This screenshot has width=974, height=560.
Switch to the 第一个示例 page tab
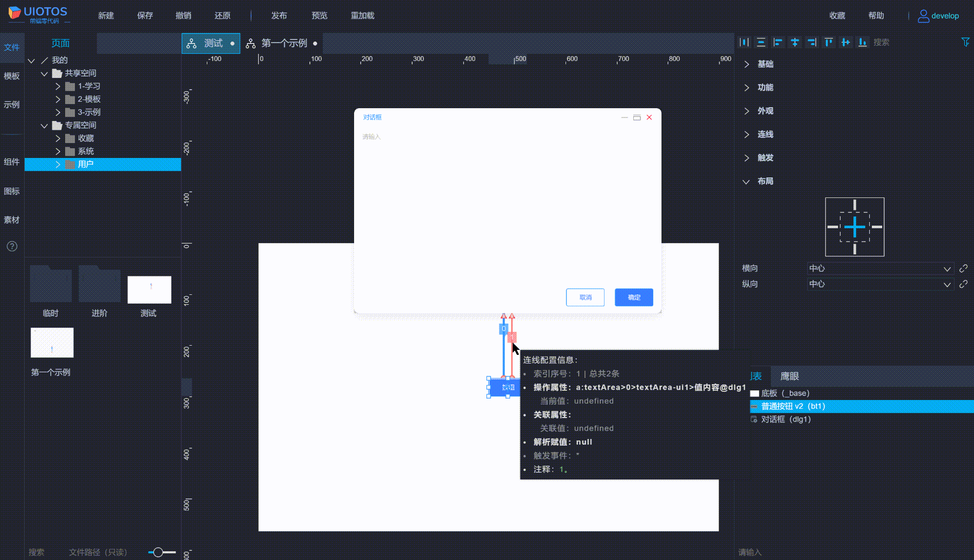point(284,43)
